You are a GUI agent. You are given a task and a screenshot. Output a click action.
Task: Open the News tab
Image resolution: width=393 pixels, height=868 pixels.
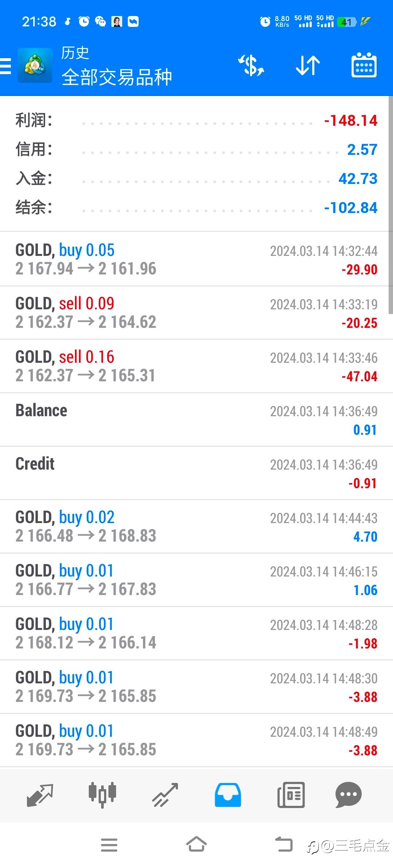[x=291, y=795]
